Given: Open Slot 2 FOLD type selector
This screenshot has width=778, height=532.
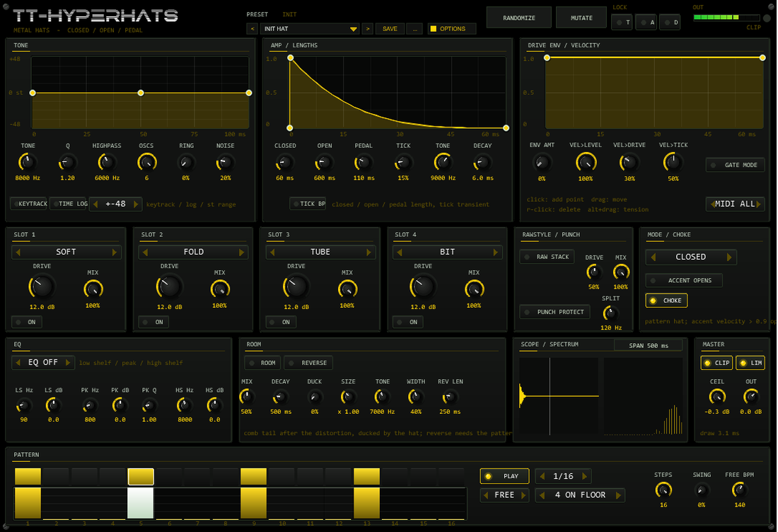Looking at the screenshot, I should tap(194, 252).
